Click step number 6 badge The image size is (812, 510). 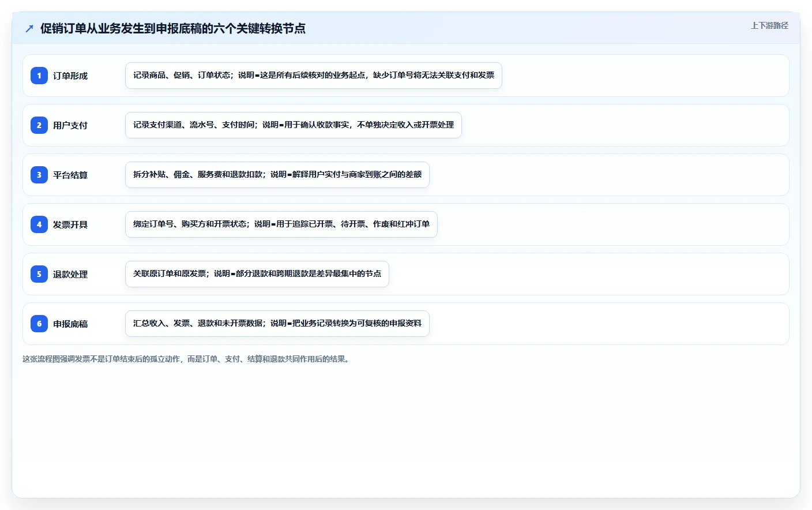point(39,324)
